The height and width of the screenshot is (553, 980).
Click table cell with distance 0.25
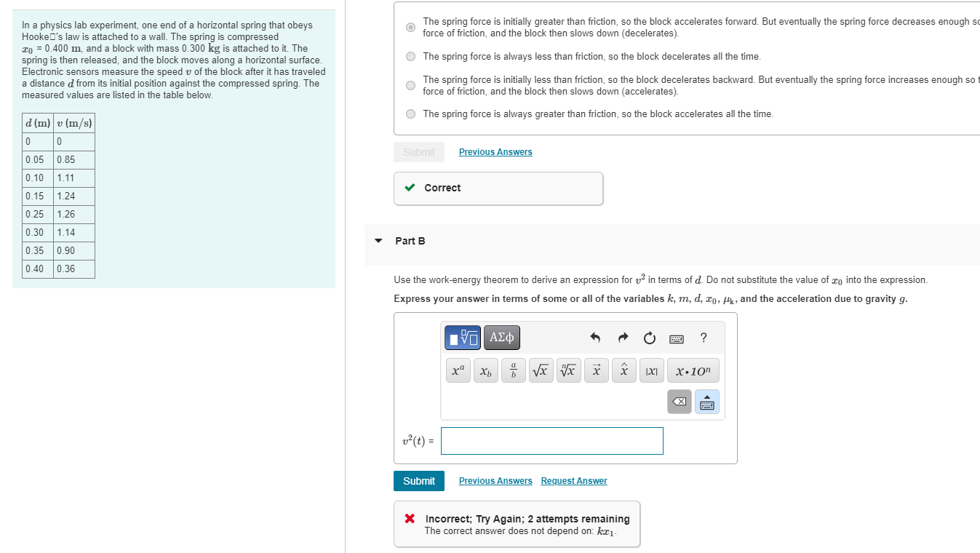(38, 215)
